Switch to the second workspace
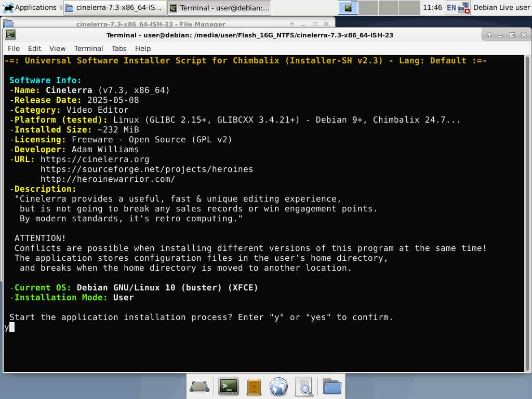532x399 pixels. [x=368, y=7]
